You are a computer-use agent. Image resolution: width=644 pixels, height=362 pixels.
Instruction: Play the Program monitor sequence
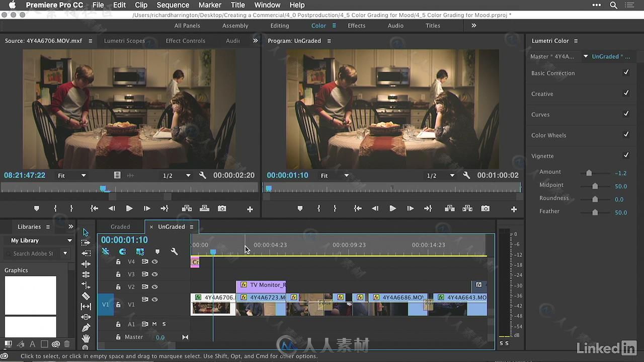(x=392, y=209)
